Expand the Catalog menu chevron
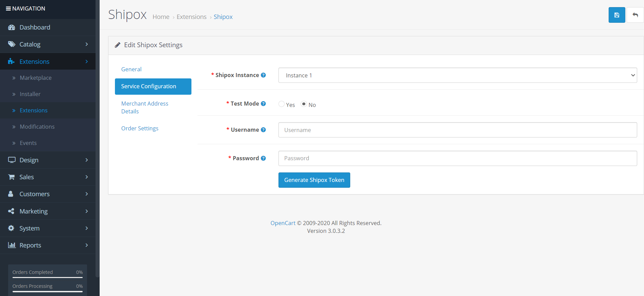 [87, 44]
